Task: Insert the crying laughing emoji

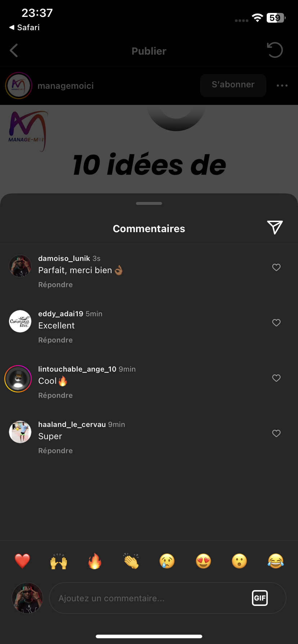Action: (276, 561)
